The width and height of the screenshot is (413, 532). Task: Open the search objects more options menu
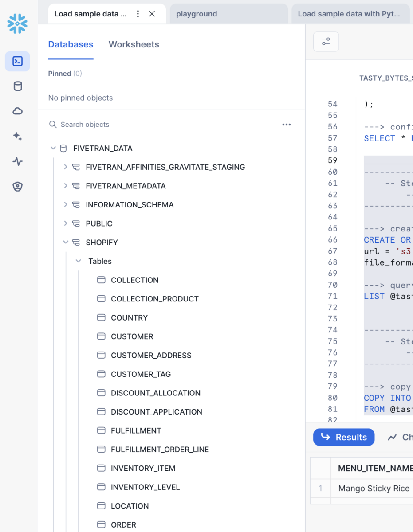coord(287,125)
